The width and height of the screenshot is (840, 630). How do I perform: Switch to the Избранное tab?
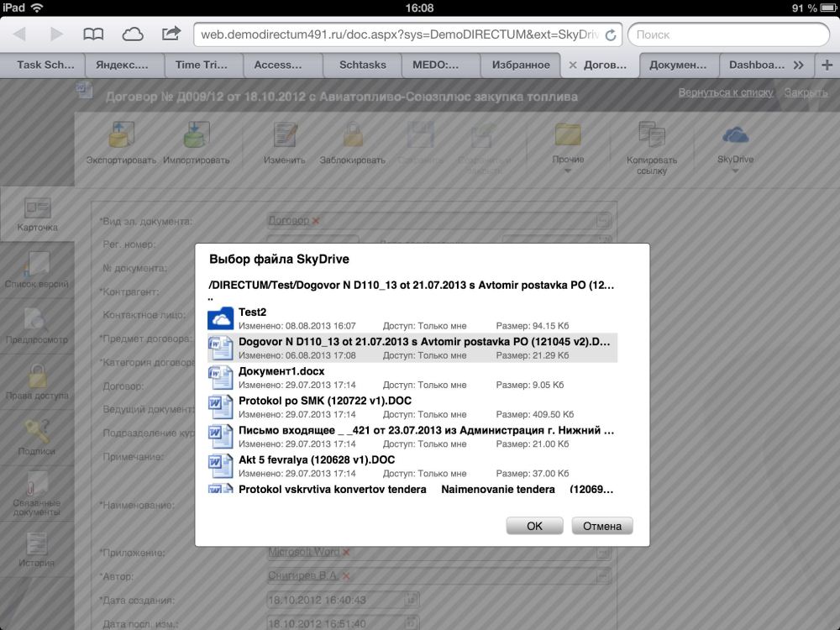[521, 65]
